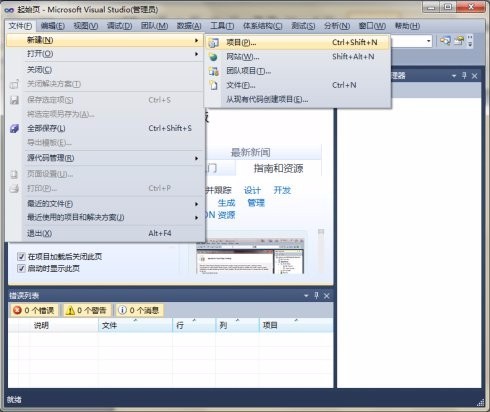The image size is (490, 412).
Task: Open the 工具(T) menu
Action: click(222, 26)
